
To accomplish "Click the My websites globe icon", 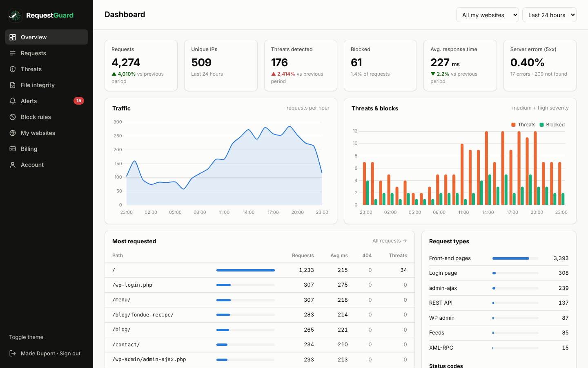I will point(13,133).
